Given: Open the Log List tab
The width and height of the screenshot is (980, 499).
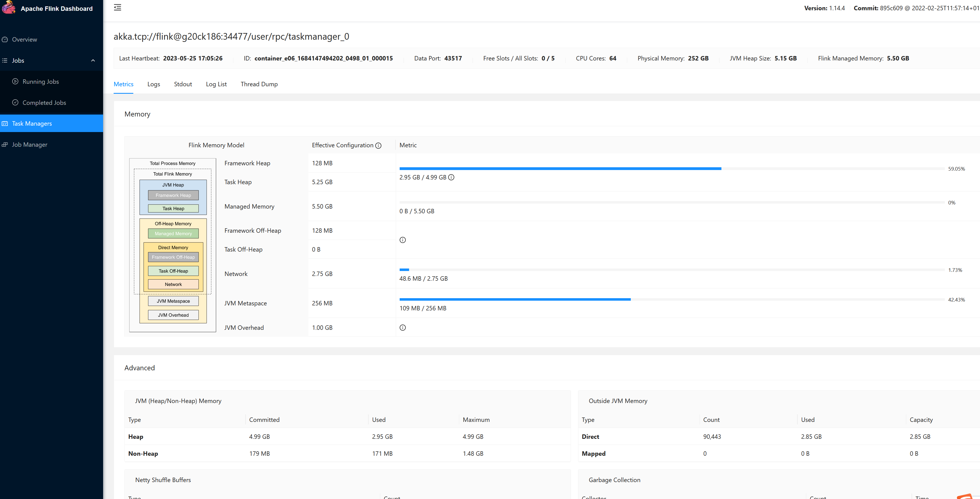Looking at the screenshot, I should [x=216, y=84].
